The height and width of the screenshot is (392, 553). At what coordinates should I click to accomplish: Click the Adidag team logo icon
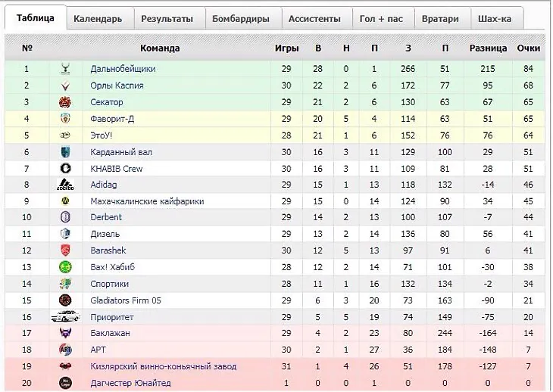coord(65,185)
